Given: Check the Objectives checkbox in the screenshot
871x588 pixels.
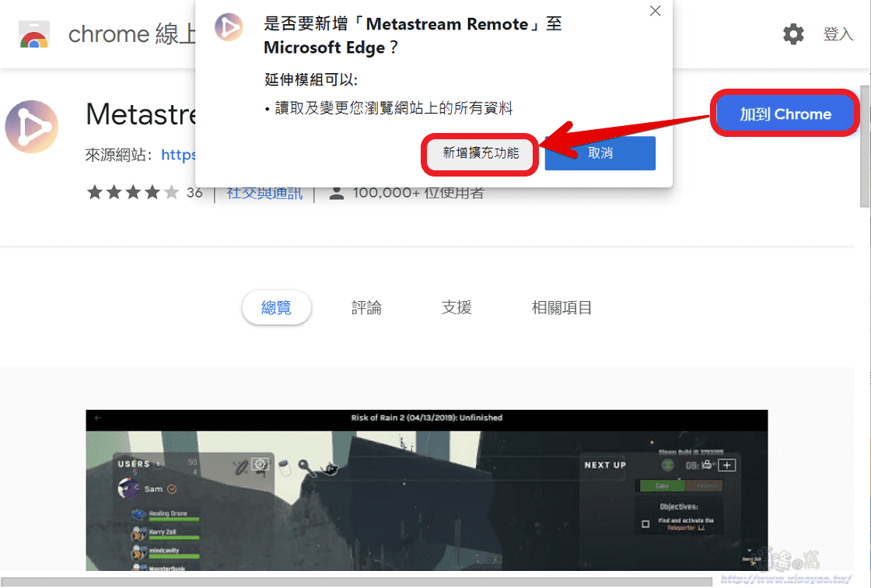Looking at the screenshot, I should (645, 523).
